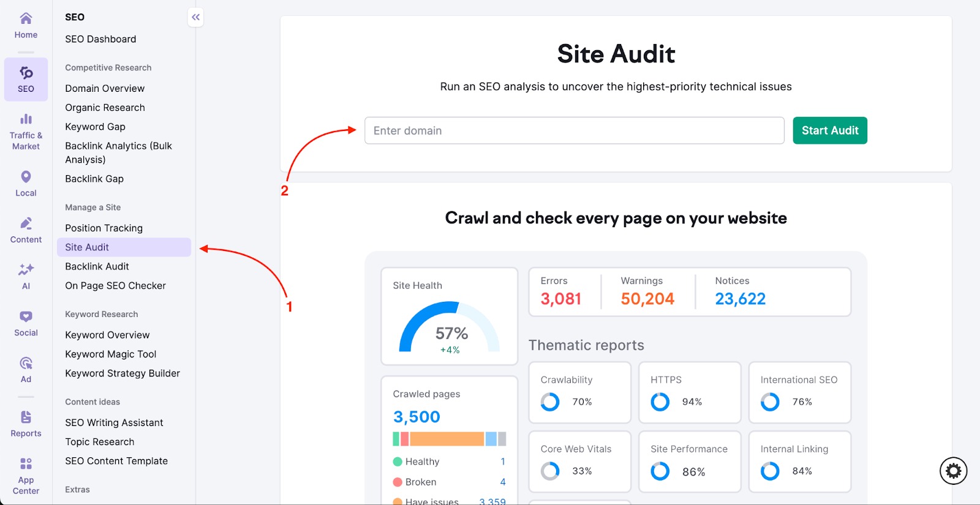Open the Position Tracking link
The image size is (980, 505).
104,228
